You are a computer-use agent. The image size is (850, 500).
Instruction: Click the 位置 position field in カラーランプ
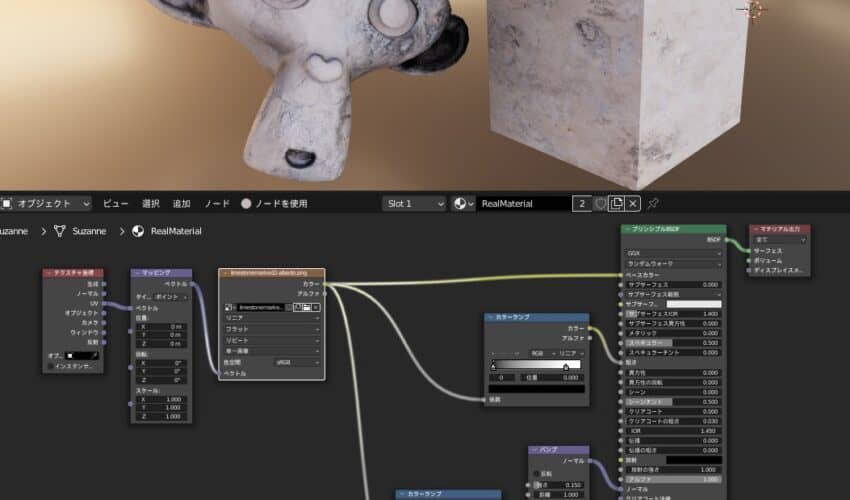pos(553,378)
